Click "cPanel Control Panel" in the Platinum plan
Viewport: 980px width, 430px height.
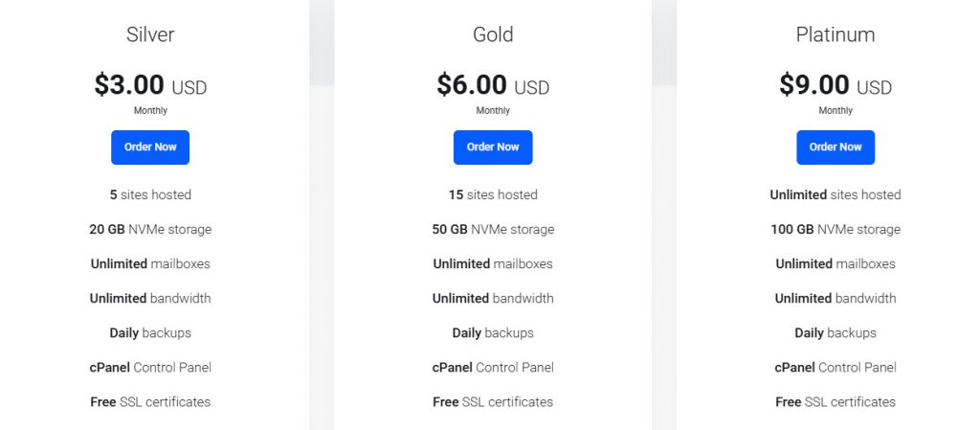click(x=835, y=367)
